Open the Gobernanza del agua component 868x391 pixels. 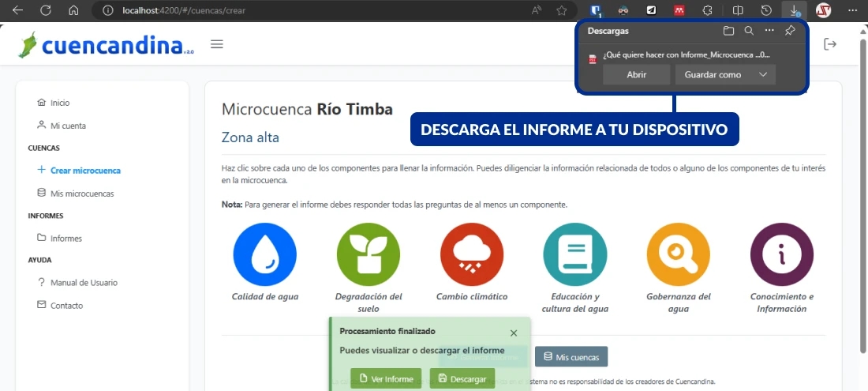(x=678, y=254)
